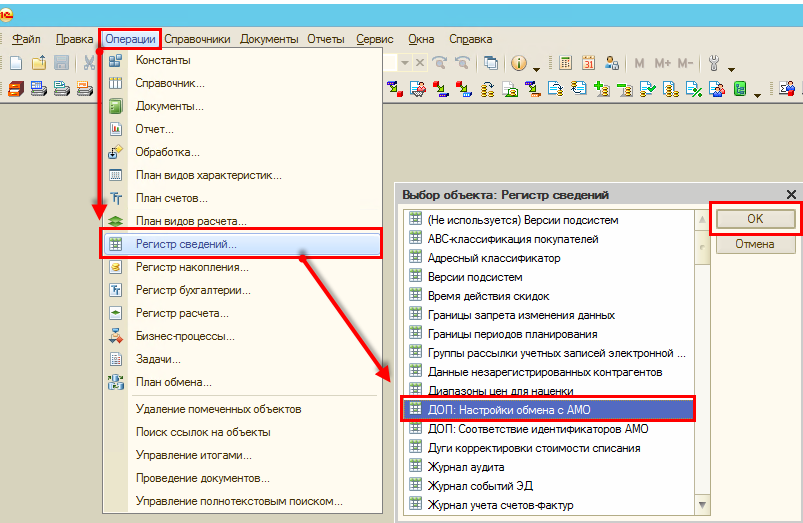Open the search field dropdown arrow
Image resolution: width=803 pixels, height=523 pixels.
405,63
